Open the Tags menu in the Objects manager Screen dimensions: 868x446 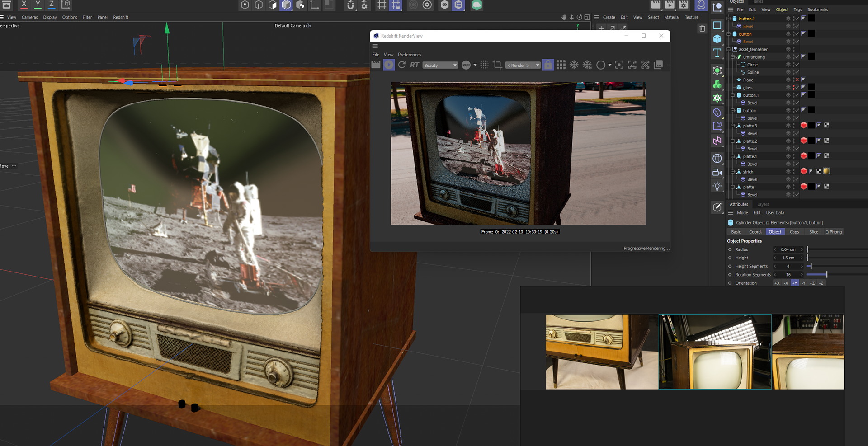click(x=797, y=9)
